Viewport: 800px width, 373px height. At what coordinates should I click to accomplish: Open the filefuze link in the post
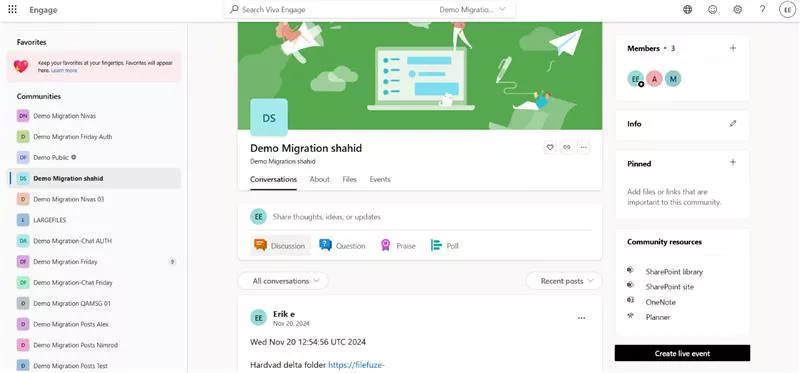click(356, 364)
